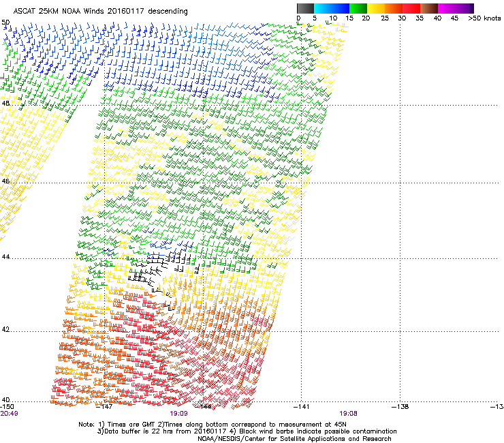Click the gray 0-5 knots legend swatch
The height and width of the screenshot is (443, 504).
coord(305,8)
